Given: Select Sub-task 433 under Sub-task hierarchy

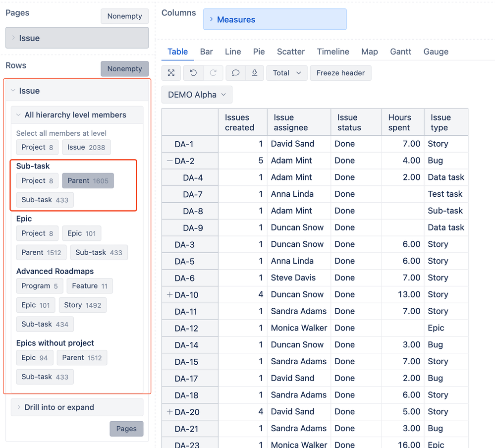Looking at the screenshot, I should (45, 200).
